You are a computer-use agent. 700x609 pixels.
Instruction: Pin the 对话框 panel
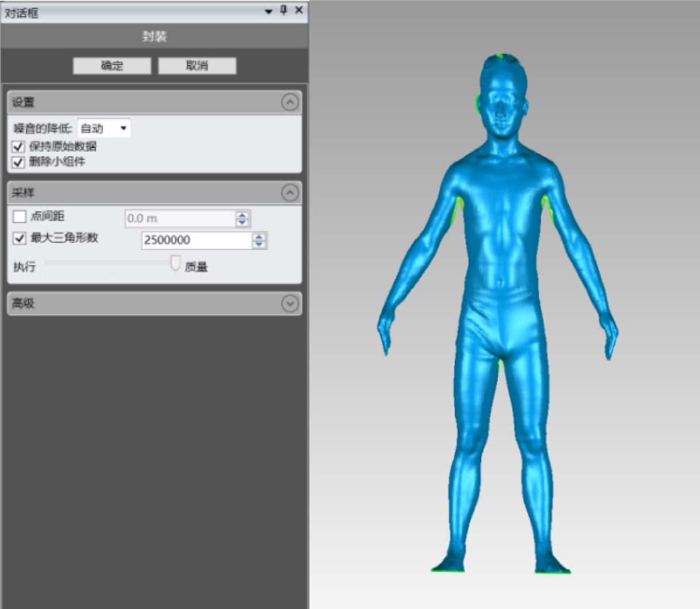(x=282, y=10)
